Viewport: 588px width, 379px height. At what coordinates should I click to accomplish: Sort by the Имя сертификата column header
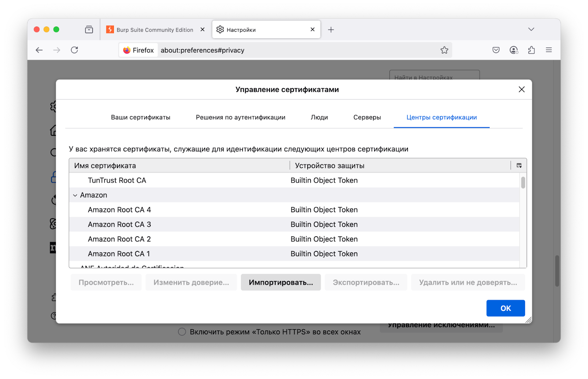point(179,166)
